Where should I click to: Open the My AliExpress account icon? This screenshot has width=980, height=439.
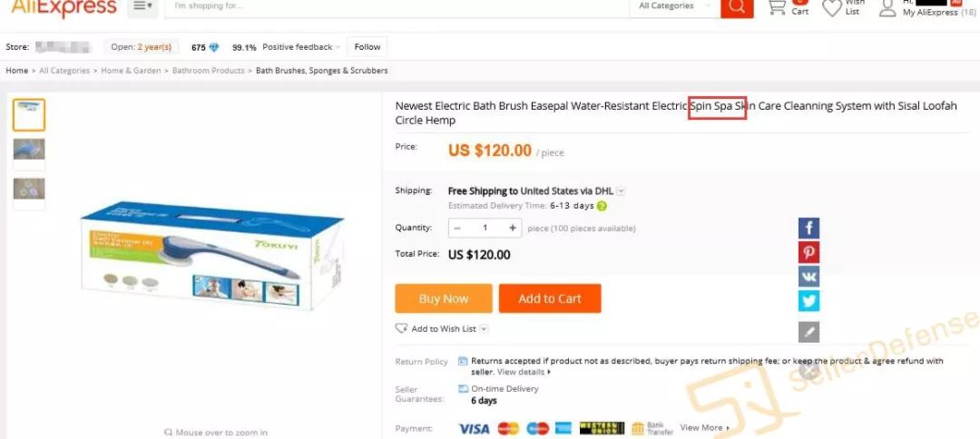pyautogui.click(x=887, y=8)
